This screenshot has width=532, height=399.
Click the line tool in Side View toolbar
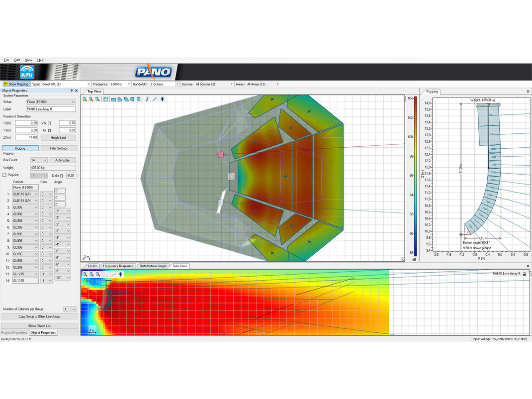pyautogui.click(x=114, y=275)
